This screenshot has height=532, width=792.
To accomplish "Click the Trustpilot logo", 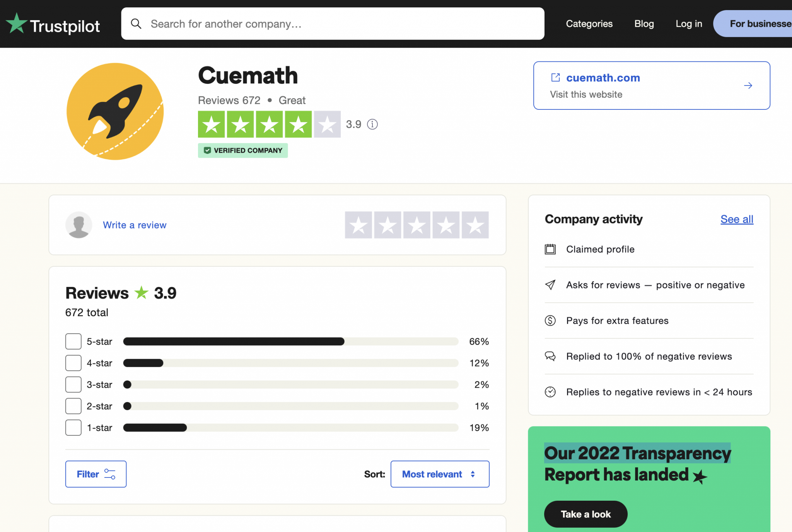I will point(53,23).
